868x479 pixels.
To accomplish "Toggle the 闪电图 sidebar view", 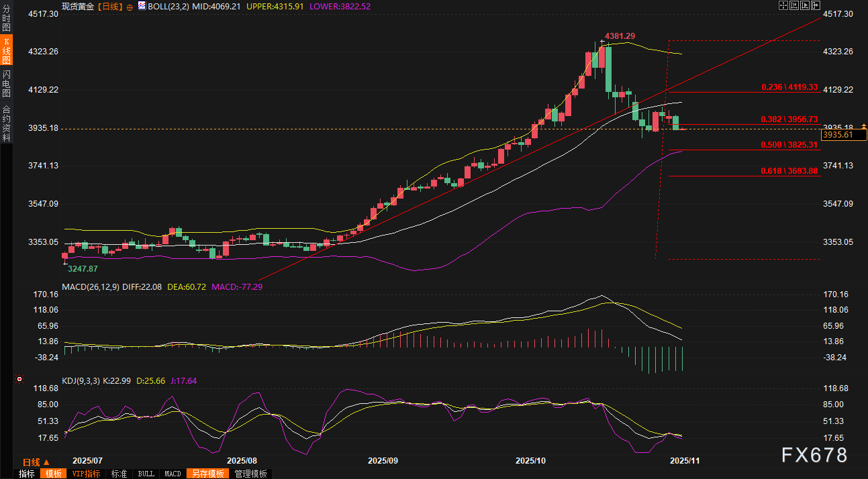I will tap(7, 83).
